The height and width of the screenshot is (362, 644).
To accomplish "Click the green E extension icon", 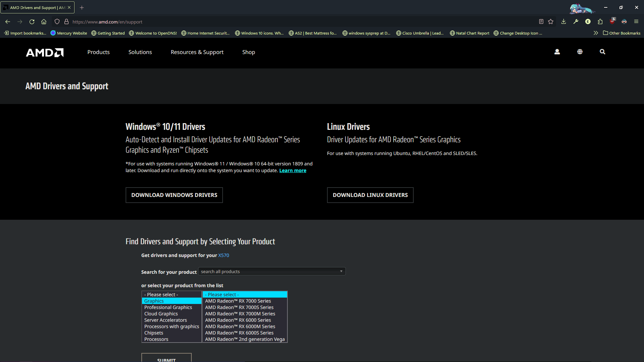I will (588, 22).
